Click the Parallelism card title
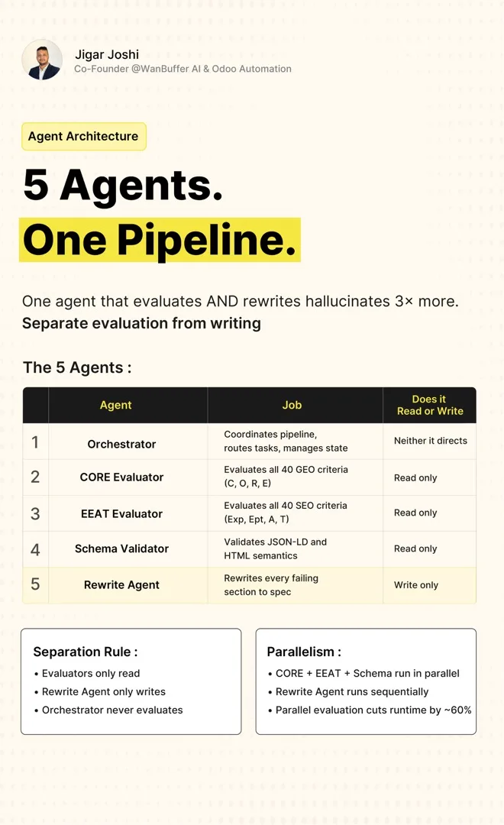Screen dimensions: 504x825 pyautogui.click(x=304, y=652)
